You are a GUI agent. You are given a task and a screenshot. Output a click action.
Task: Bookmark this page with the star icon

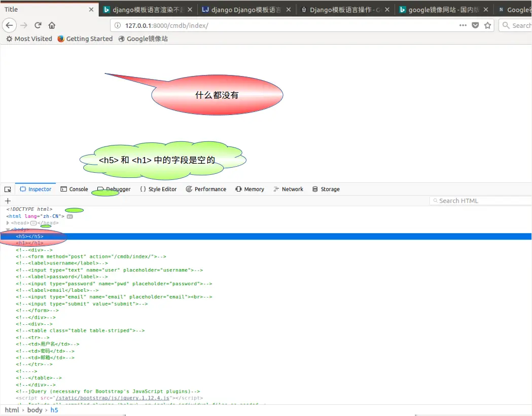(x=487, y=25)
